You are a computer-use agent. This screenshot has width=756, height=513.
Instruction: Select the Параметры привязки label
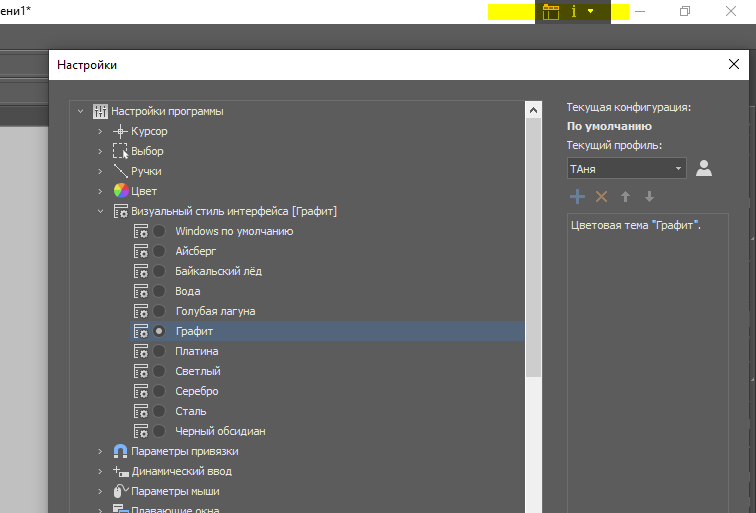[x=185, y=452]
